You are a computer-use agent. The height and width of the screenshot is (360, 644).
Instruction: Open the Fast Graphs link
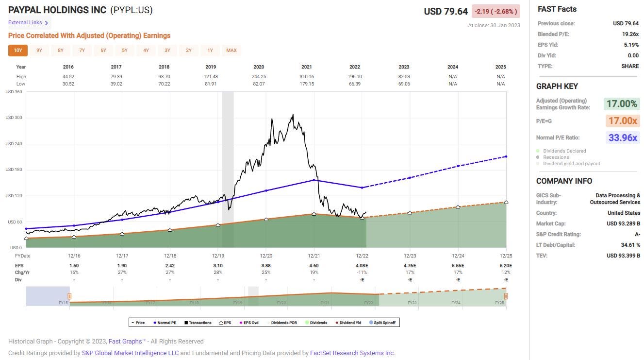tap(127, 342)
